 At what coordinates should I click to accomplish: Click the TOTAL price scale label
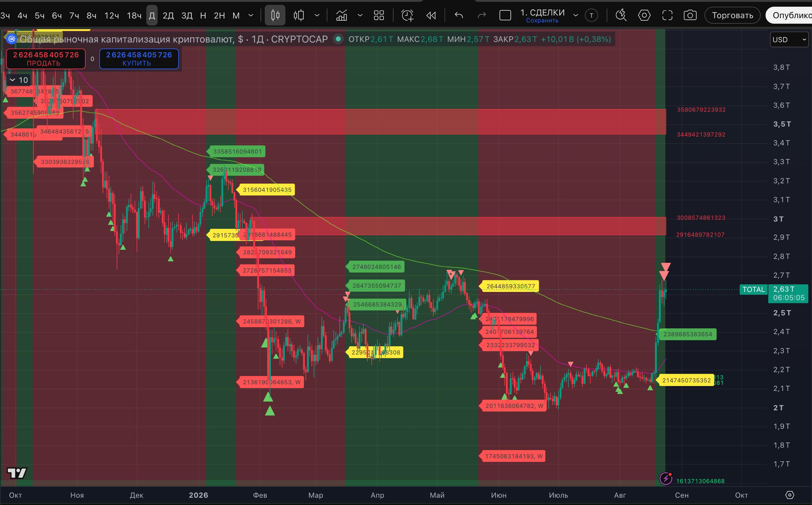pos(754,289)
